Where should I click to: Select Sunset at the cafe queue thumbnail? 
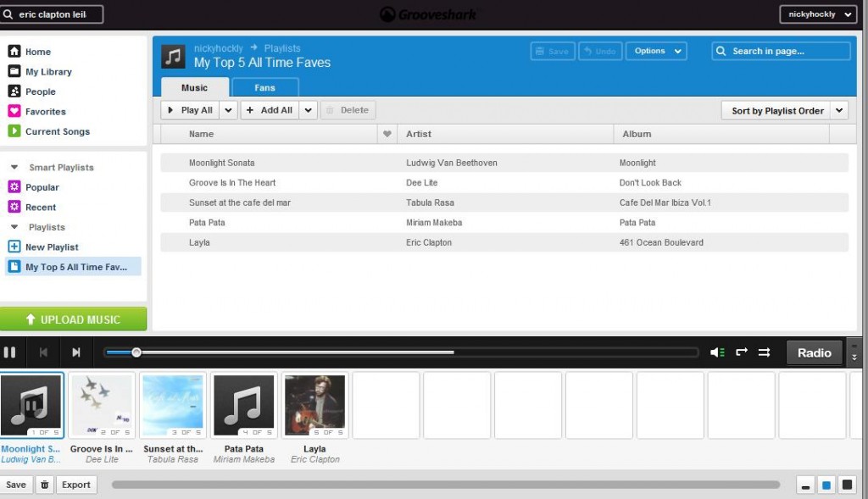click(x=173, y=405)
